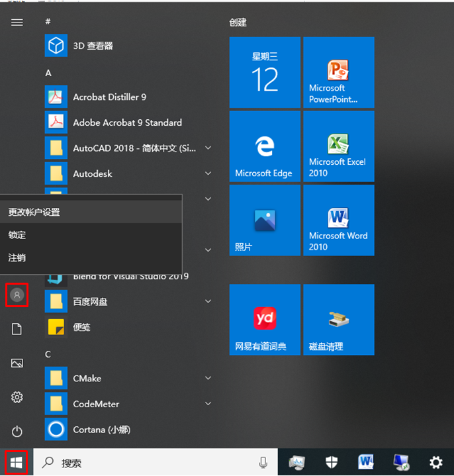The height and width of the screenshot is (476, 454).
Task: Open the system monitor taskbar icon
Action: coord(296,463)
